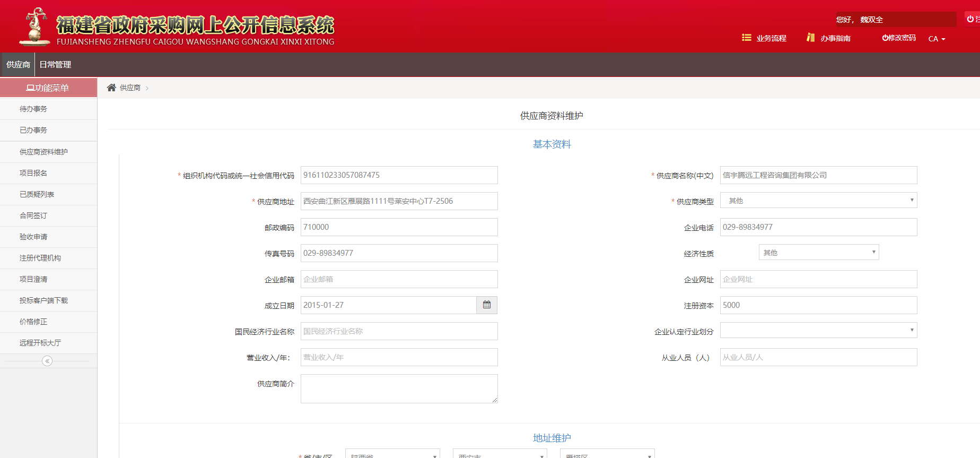Open 注册代理机构 in the sidebar
Screen dimensions: 980x458
tap(48, 258)
